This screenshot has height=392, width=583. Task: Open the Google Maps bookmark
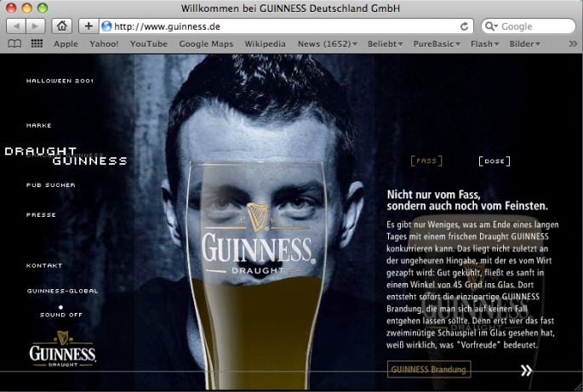click(x=206, y=44)
